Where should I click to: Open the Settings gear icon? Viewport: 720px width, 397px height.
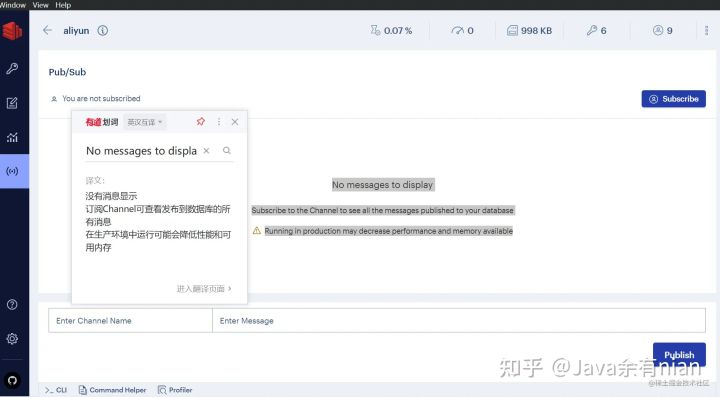click(12, 339)
